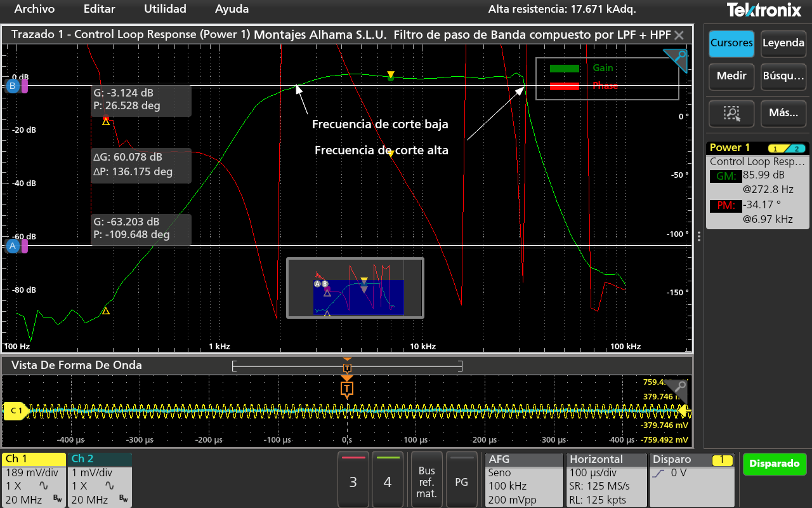Click the green Disparado status button

click(x=774, y=464)
